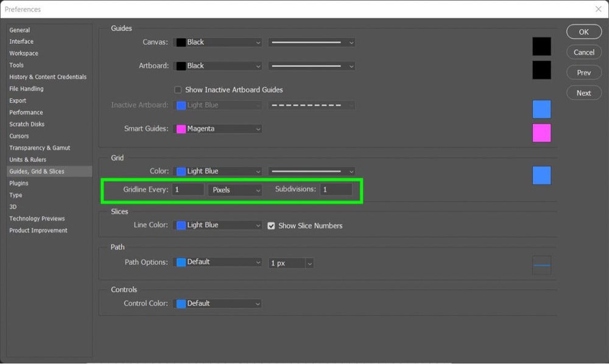The width and height of the screenshot is (609, 364).
Task: Select Interface in the preferences sidebar
Action: point(21,41)
